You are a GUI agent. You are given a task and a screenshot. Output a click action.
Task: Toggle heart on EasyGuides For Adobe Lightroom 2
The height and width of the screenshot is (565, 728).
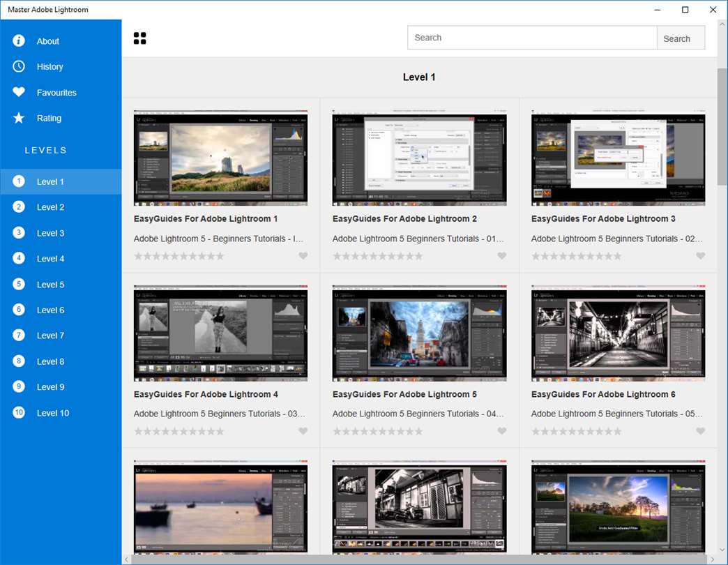click(x=502, y=256)
